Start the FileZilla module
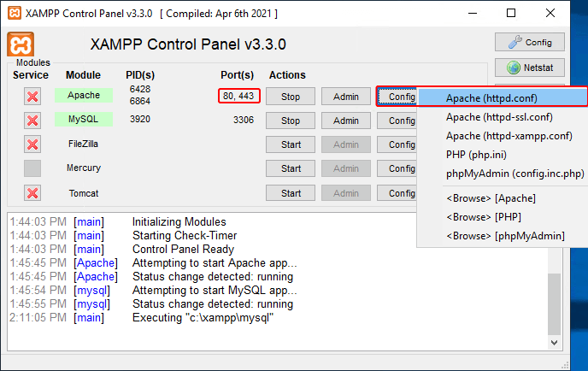The image size is (588, 371). point(291,144)
